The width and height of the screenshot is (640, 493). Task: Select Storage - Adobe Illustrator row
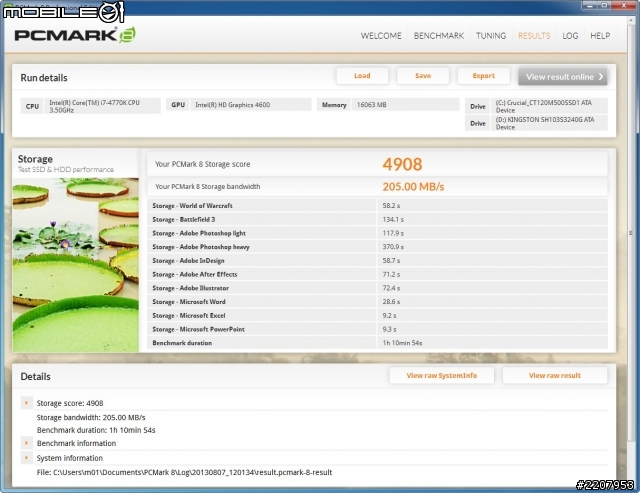click(x=377, y=288)
